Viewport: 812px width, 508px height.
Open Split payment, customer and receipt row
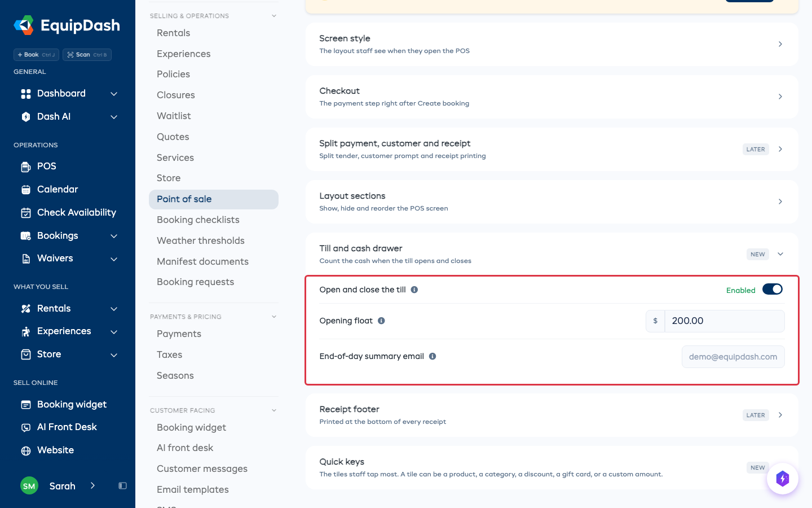[552, 149]
